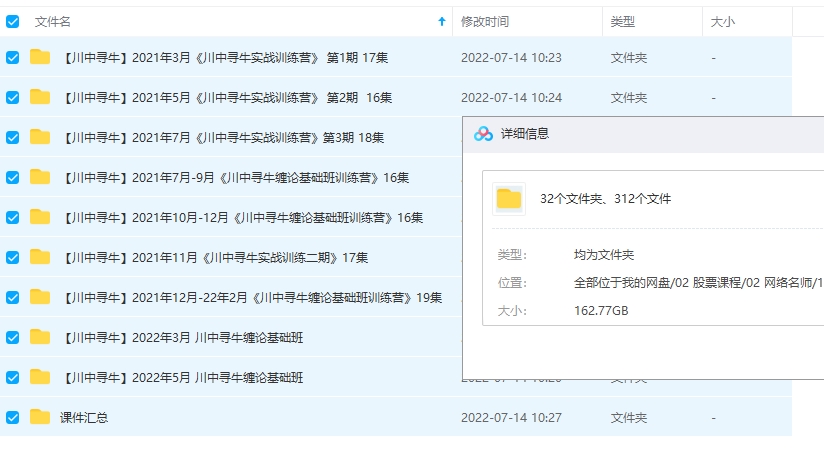824x476 pixels.
Task: Click 详细信息 dialog title
Action: pos(524,134)
